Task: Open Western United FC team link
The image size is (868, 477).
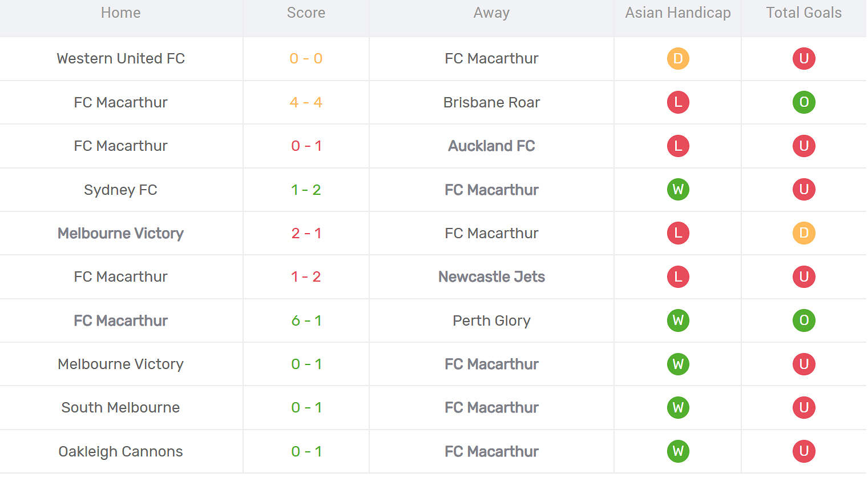Action: (120, 58)
